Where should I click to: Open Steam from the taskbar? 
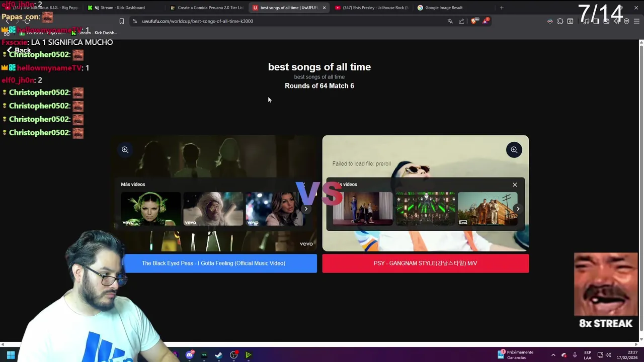(x=219, y=355)
